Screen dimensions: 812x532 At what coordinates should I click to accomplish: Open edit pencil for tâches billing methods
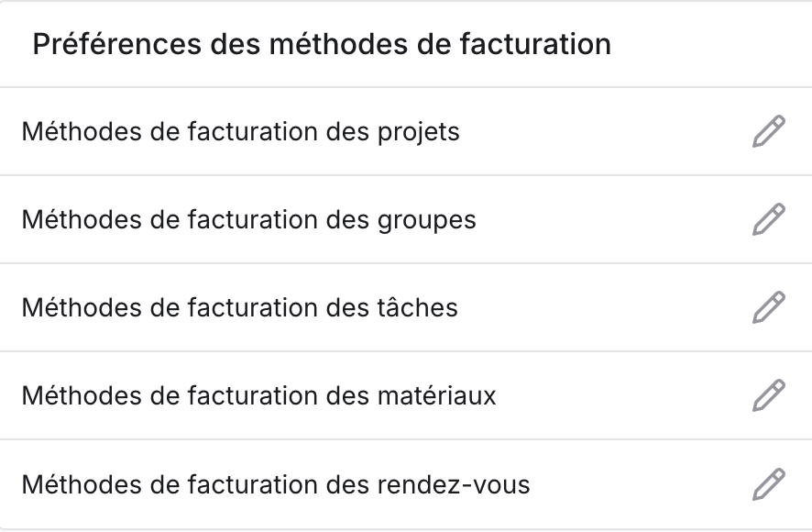click(769, 307)
